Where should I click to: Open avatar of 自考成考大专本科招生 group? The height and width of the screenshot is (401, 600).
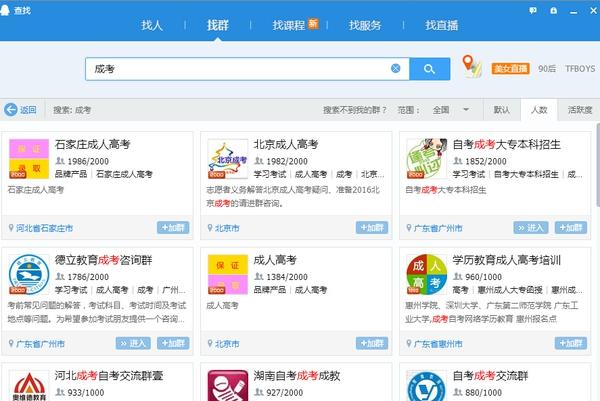click(x=427, y=159)
